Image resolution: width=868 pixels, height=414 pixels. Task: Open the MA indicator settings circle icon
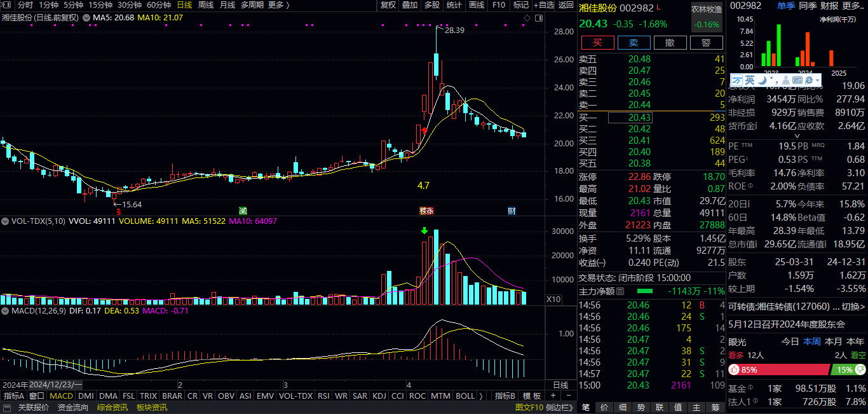pos(86,18)
